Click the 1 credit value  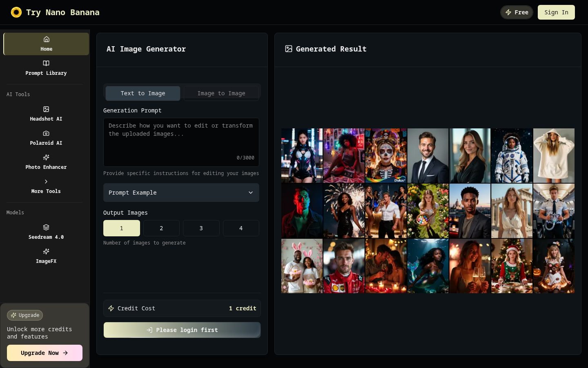tap(243, 308)
